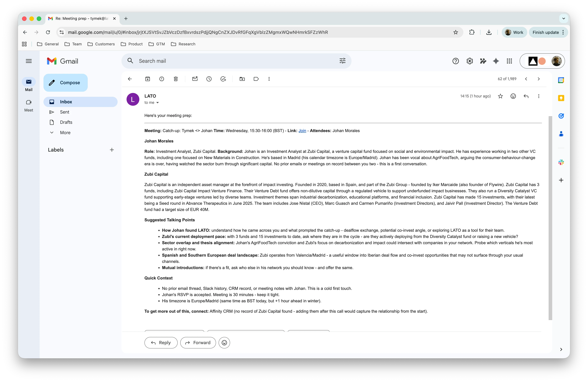Show the older conversation
This screenshot has width=588, height=382.
pos(539,79)
